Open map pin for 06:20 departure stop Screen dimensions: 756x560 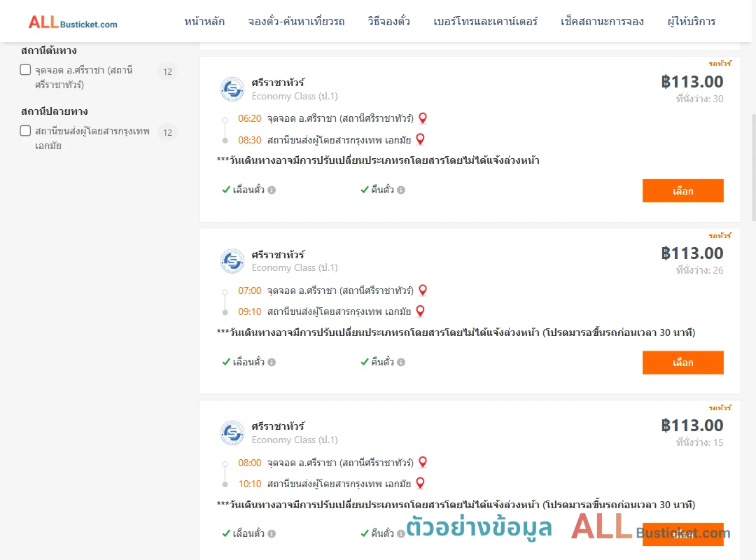click(423, 118)
